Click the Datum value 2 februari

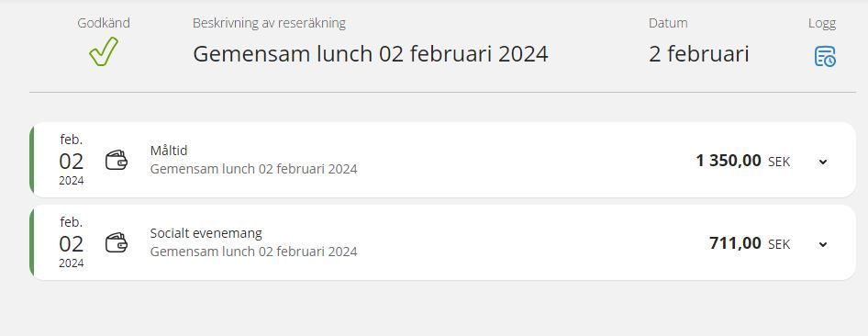click(698, 54)
